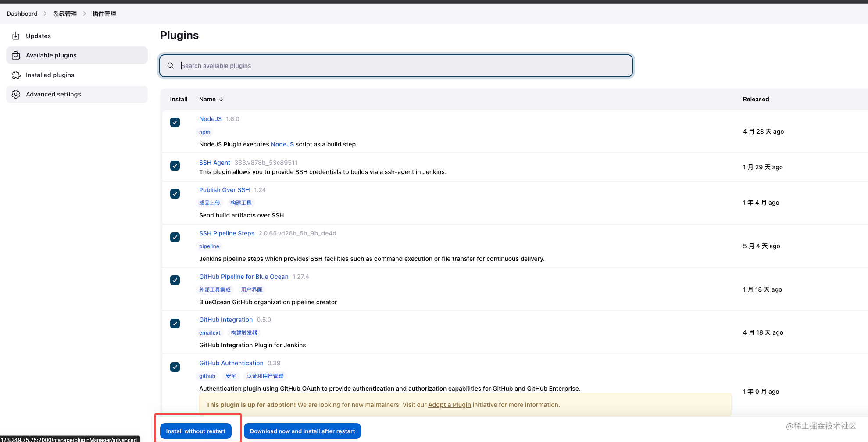This screenshot has height=442, width=868.
Task: Toggle the GitHub Integration checkbox
Action: tap(175, 324)
